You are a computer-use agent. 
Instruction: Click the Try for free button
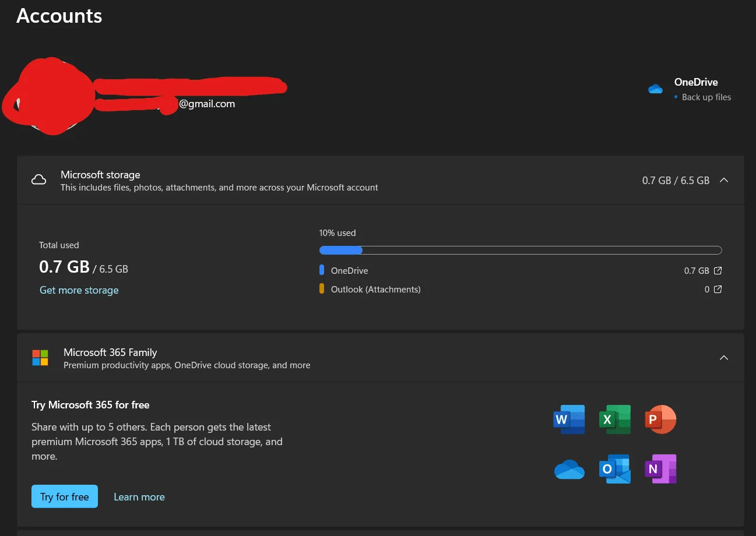pyautogui.click(x=65, y=496)
